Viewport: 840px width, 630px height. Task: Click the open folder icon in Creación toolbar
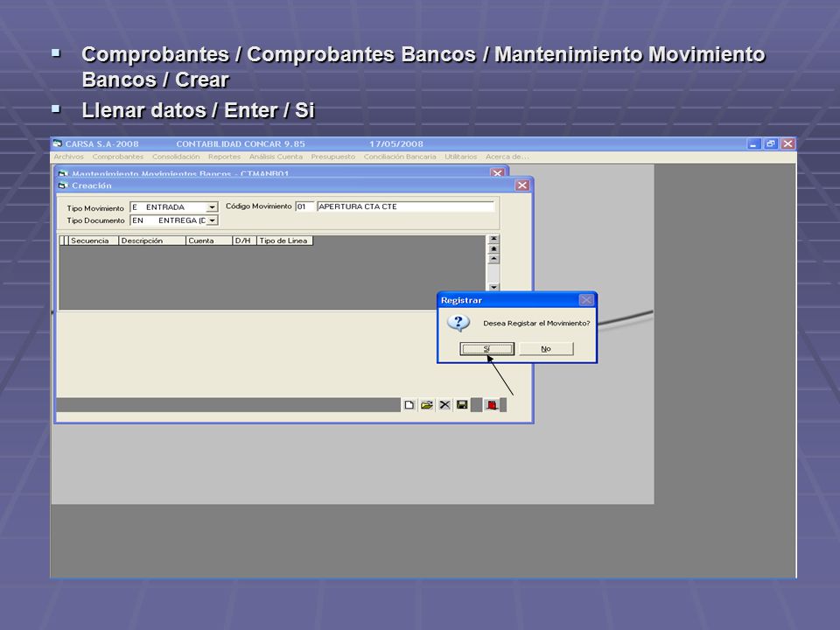pos(427,405)
